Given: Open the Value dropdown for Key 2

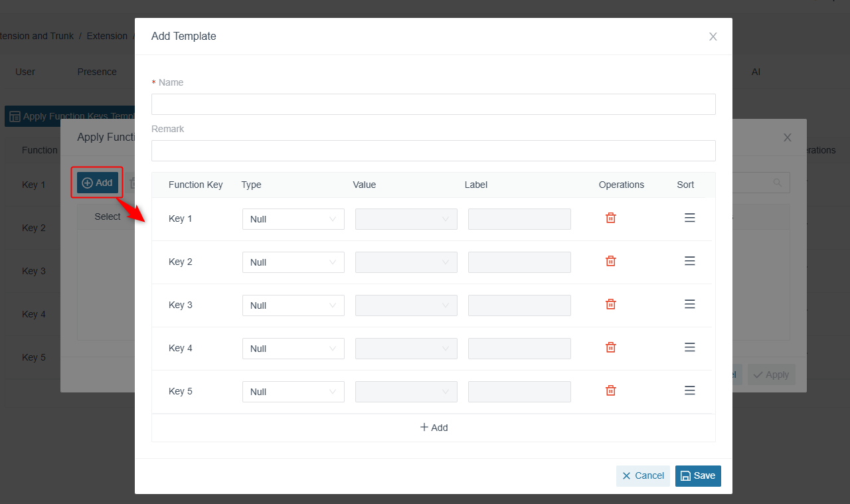Looking at the screenshot, I should click(x=406, y=262).
